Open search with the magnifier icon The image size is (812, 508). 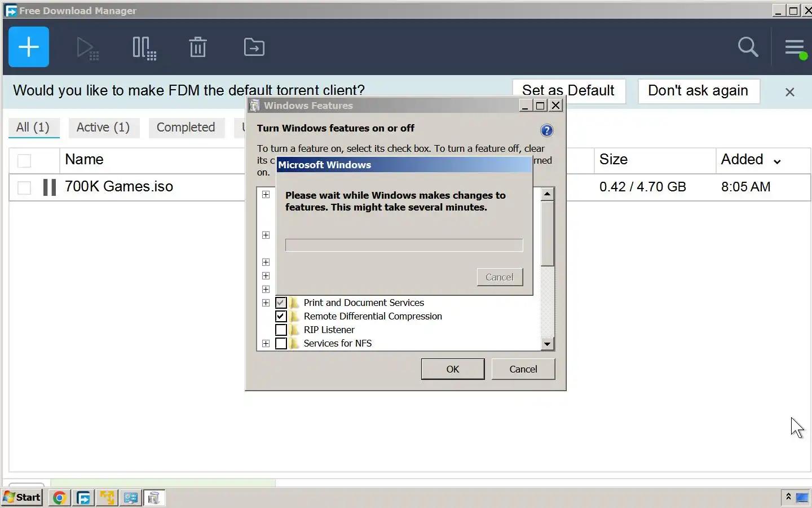pyautogui.click(x=748, y=47)
